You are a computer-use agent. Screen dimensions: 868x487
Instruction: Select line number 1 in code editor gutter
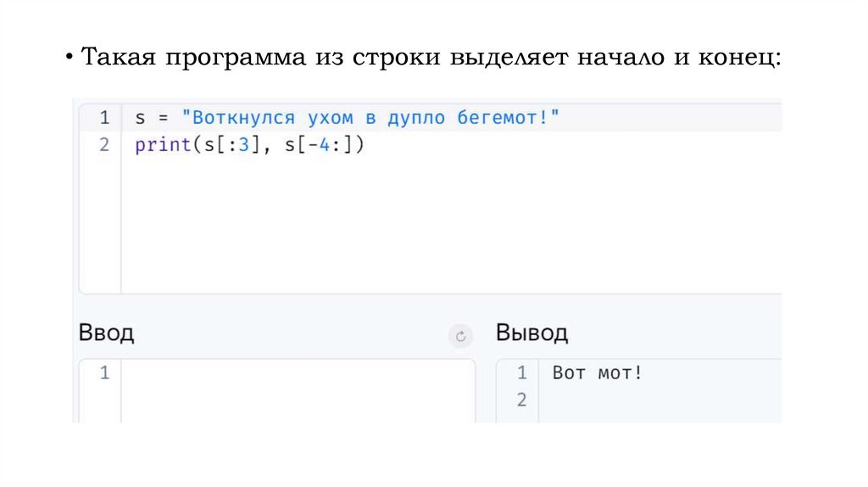(x=103, y=118)
